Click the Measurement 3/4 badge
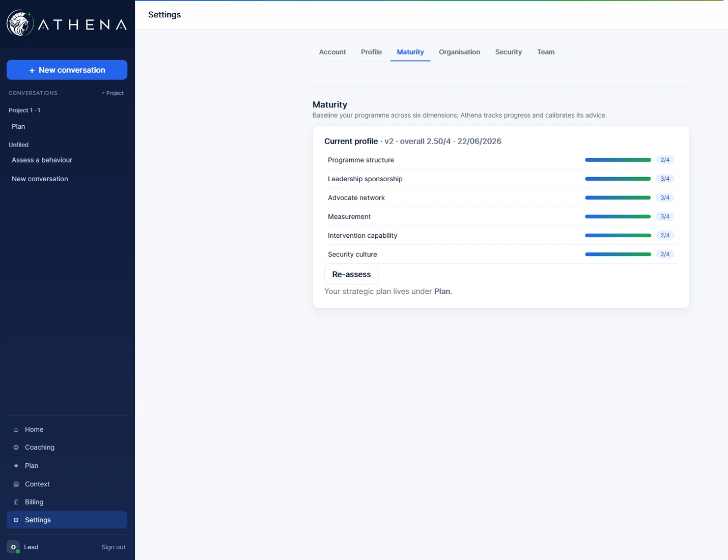 [x=665, y=216]
